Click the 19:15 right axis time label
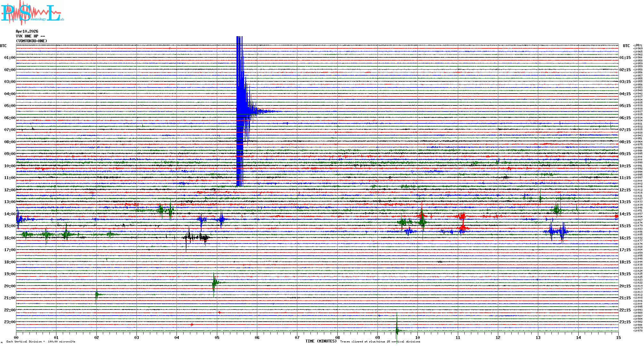The height and width of the screenshot is (346, 644). [x=625, y=274]
